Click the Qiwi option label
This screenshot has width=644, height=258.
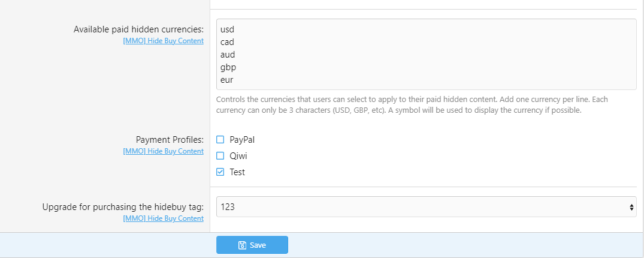(x=238, y=155)
